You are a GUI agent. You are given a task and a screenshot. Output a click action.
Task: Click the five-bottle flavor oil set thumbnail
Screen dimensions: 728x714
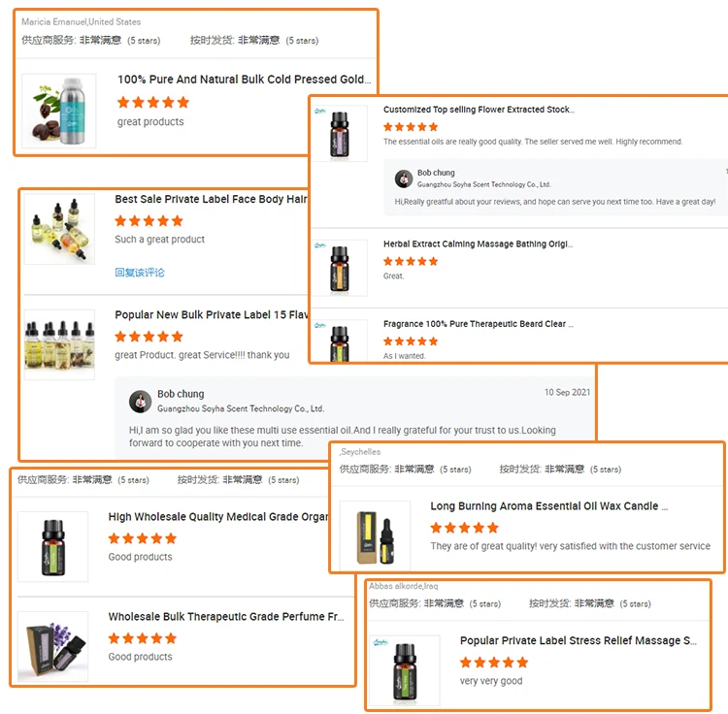tap(59, 344)
